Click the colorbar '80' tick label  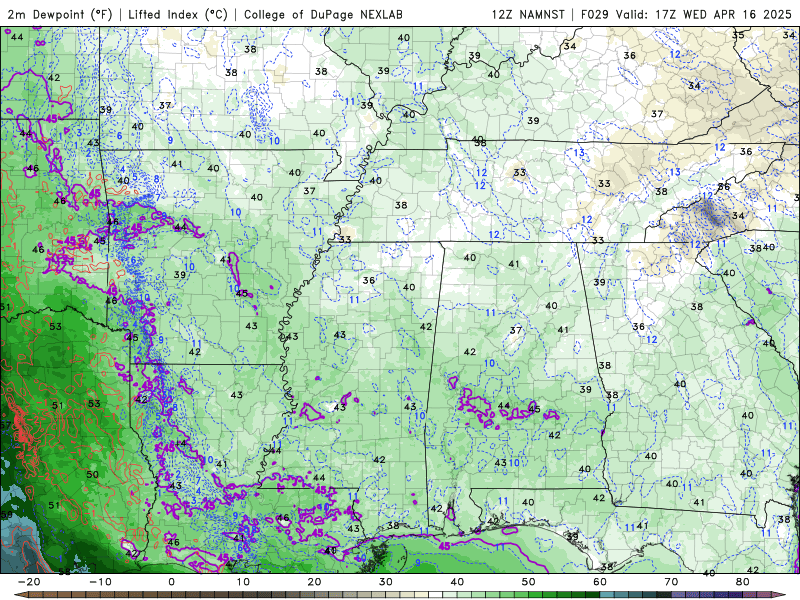point(743,582)
